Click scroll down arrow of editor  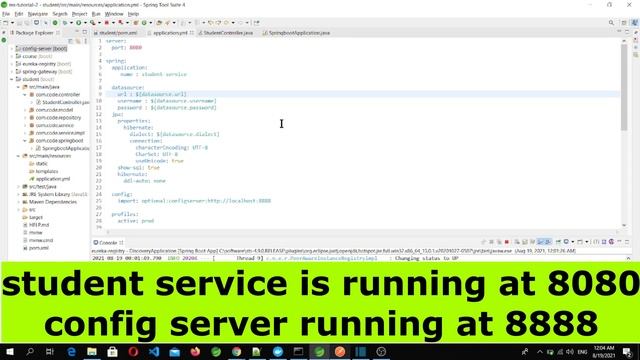[x=624, y=225]
